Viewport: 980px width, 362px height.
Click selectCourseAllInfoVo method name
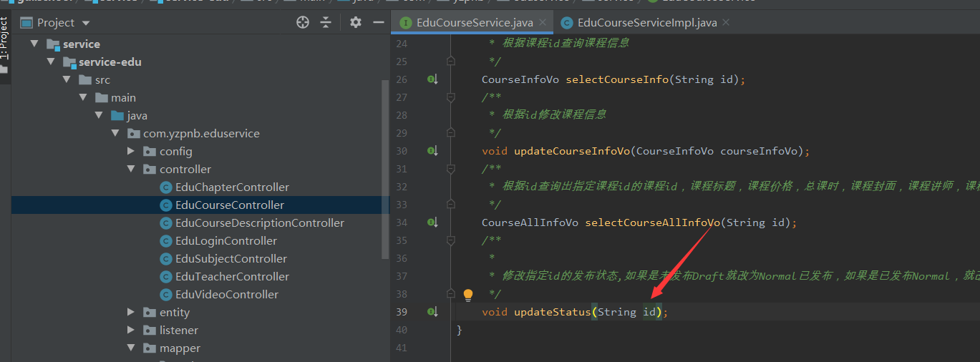652,222
